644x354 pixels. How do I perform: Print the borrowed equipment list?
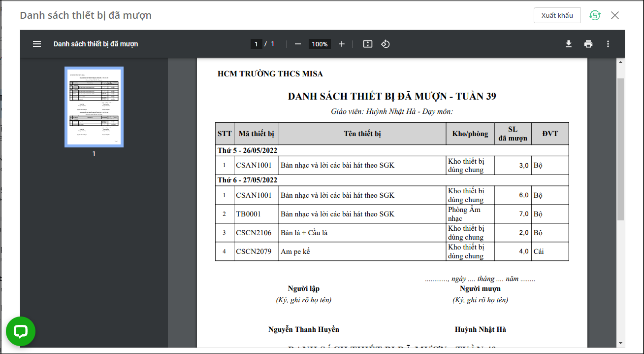pyautogui.click(x=588, y=44)
